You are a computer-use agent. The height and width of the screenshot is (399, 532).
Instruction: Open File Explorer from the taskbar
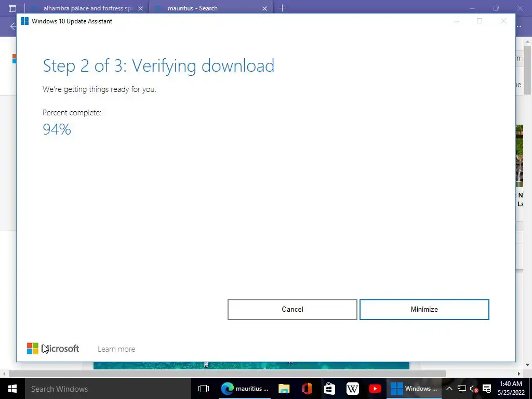coord(284,389)
